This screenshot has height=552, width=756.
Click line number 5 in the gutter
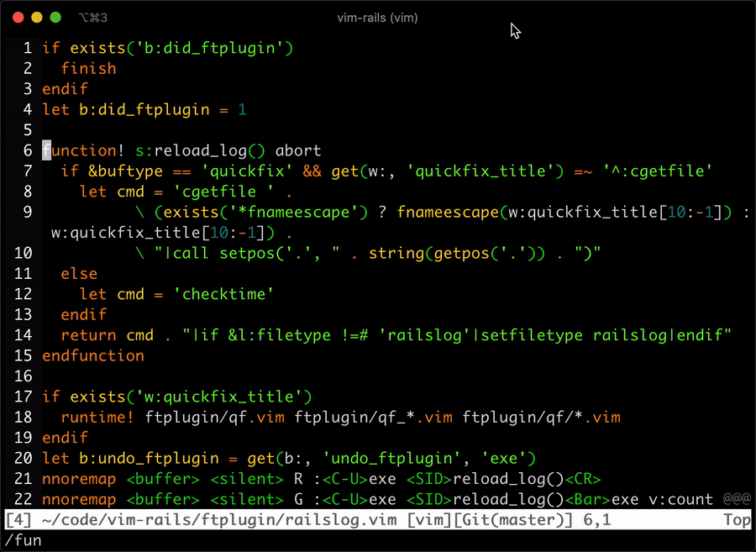point(28,130)
